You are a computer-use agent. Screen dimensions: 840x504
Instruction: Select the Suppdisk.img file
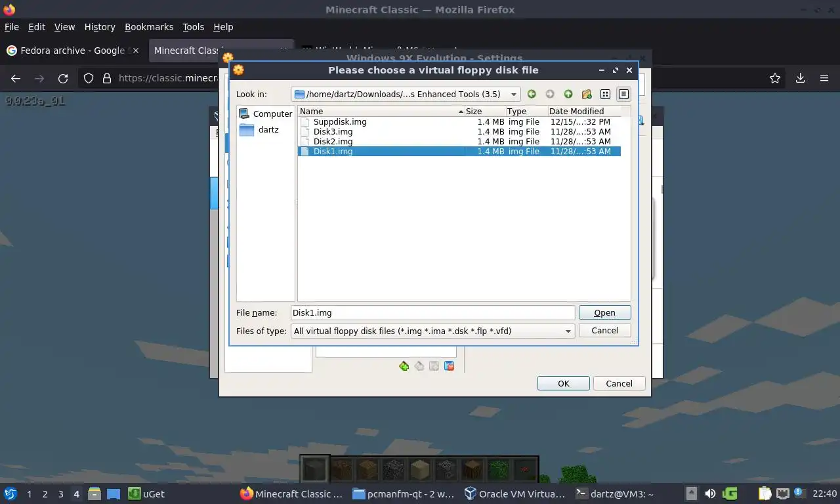(459, 121)
